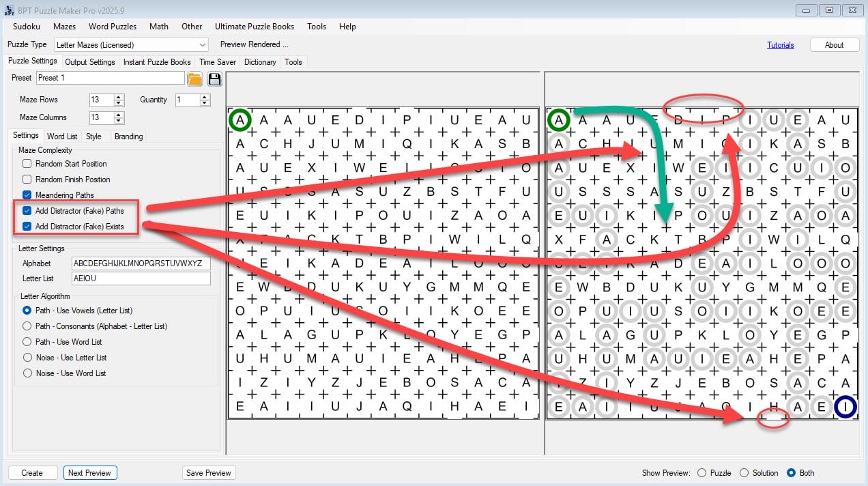
Task: Open preset using the folder icon
Action: coord(195,78)
